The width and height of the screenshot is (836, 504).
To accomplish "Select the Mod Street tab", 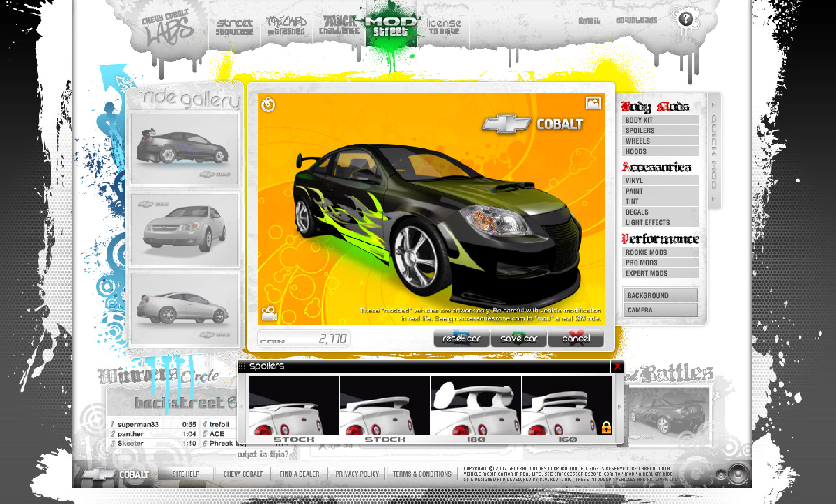I will coord(391,26).
